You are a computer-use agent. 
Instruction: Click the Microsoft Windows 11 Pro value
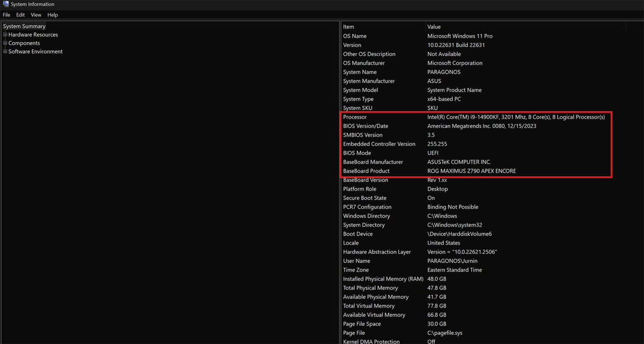tap(460, 36)
